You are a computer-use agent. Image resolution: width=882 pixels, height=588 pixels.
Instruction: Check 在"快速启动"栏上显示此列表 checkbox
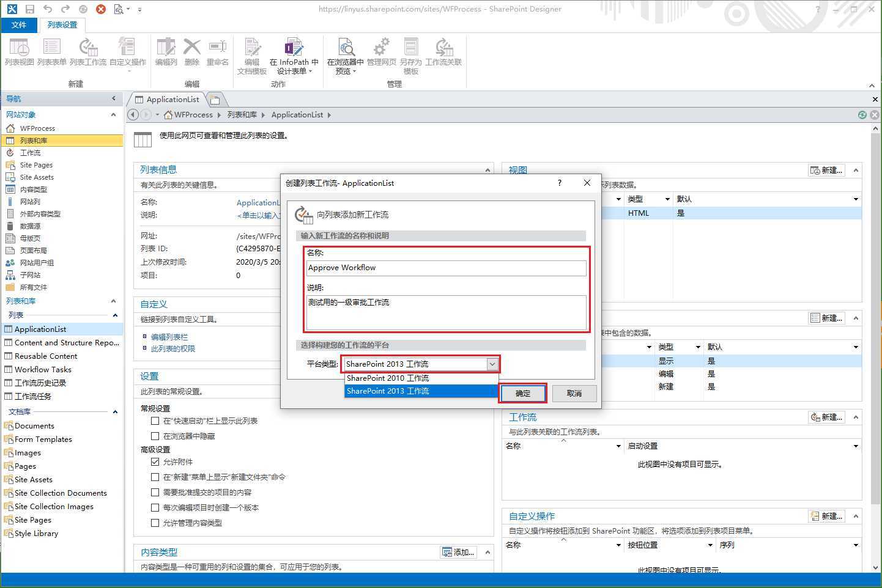(x=155, y=421)
